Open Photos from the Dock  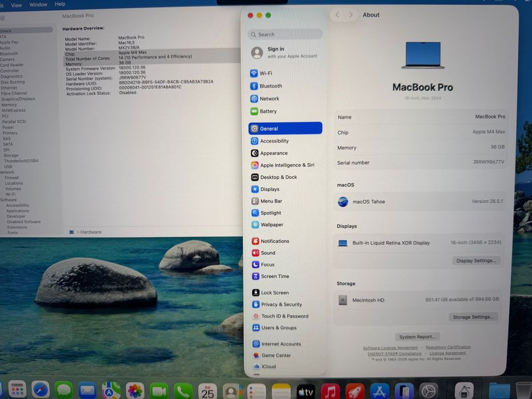click(x=135, y=390)
